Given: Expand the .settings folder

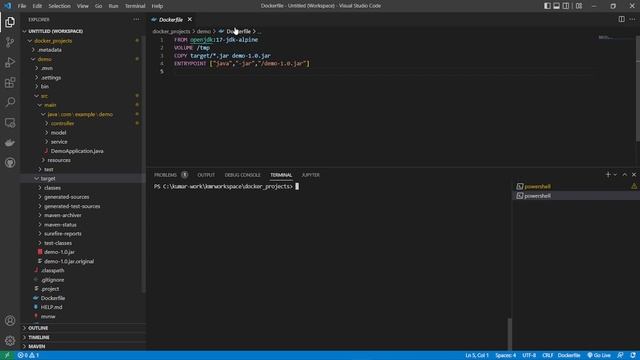Looking at the screenshot, I should click(83, 78).
